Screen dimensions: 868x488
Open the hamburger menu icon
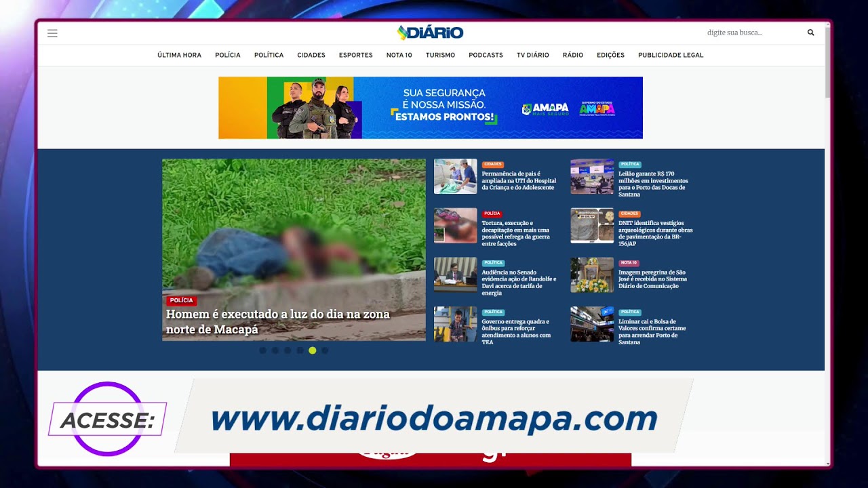point(52,33)
